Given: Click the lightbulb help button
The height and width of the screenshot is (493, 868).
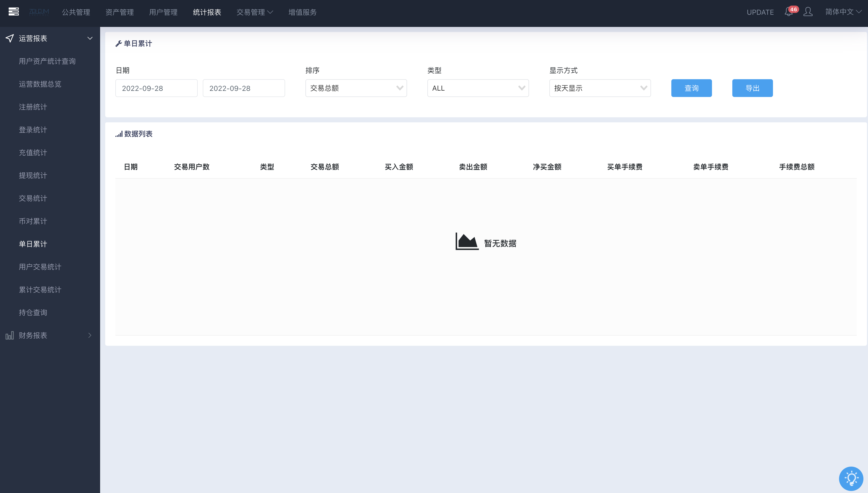Looking at the screenshot, I should click(x=851, y=479).
